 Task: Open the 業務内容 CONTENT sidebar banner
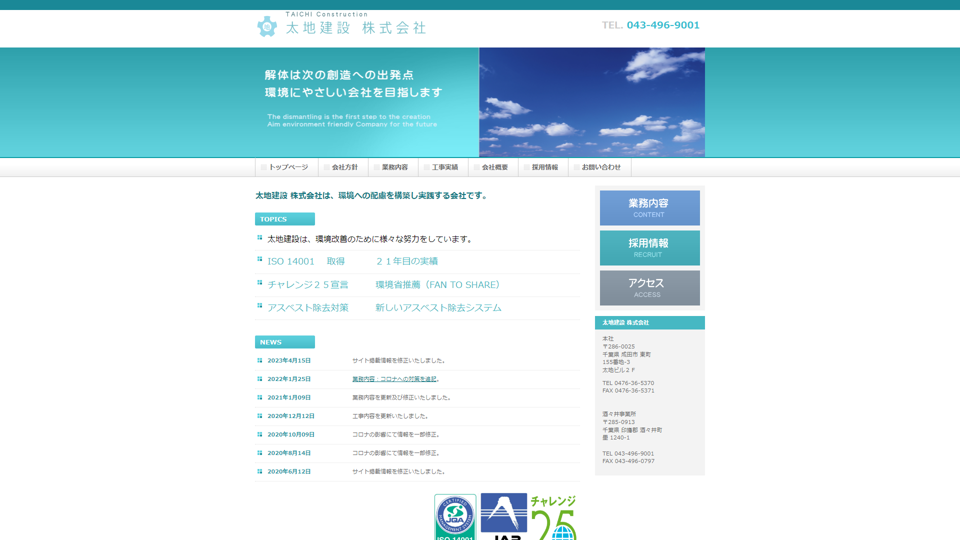pos(649,208)
